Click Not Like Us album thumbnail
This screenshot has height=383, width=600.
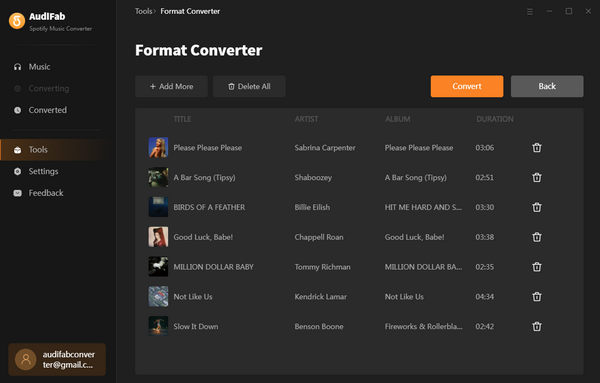click(x=158, y=297)
